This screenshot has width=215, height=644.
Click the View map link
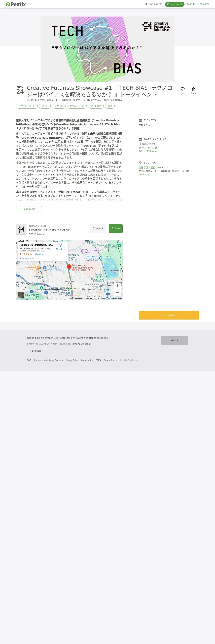coord(144,175)
